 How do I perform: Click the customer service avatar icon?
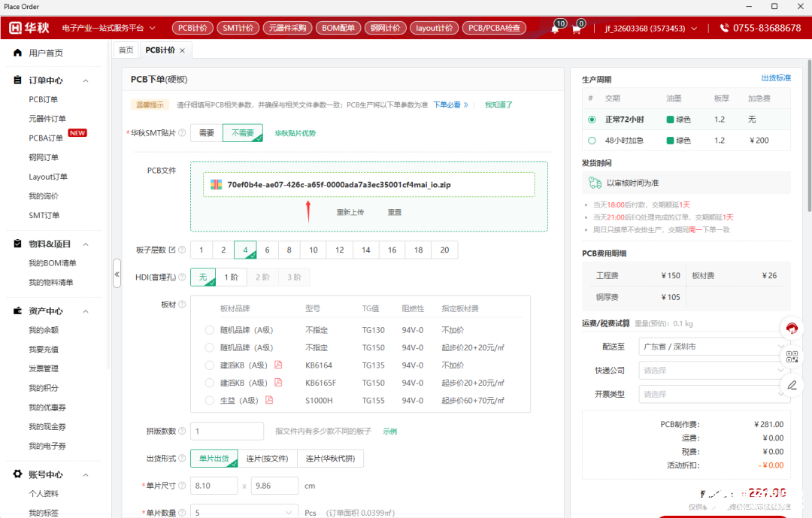pyautogui.click(x=791, y=328)
